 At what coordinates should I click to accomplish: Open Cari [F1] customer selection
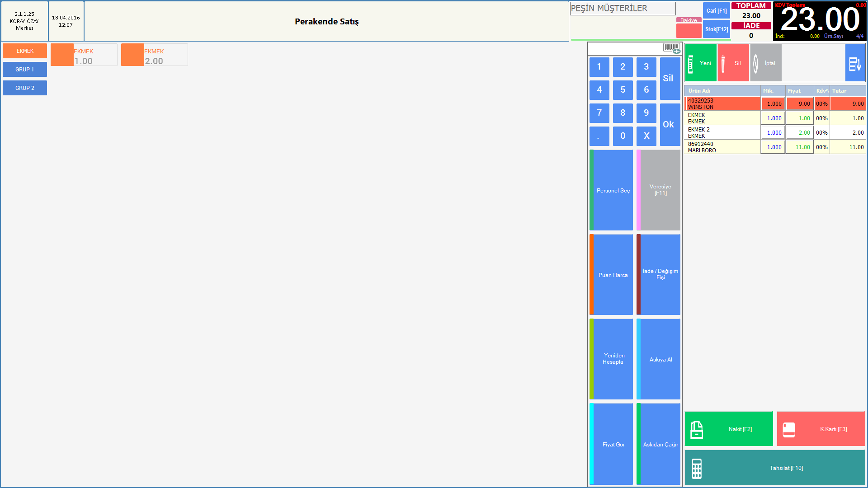tap(716, 11)
